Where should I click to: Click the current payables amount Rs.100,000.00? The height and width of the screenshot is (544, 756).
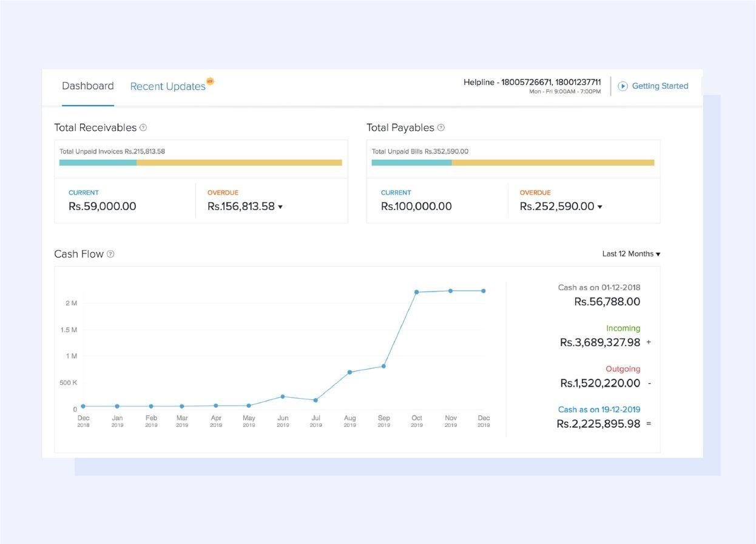click(x=416, y=206)
